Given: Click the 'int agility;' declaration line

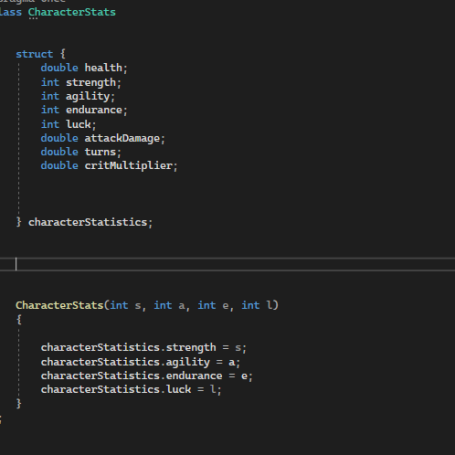Looking at the screenshot, I should [x=78, y=96].
